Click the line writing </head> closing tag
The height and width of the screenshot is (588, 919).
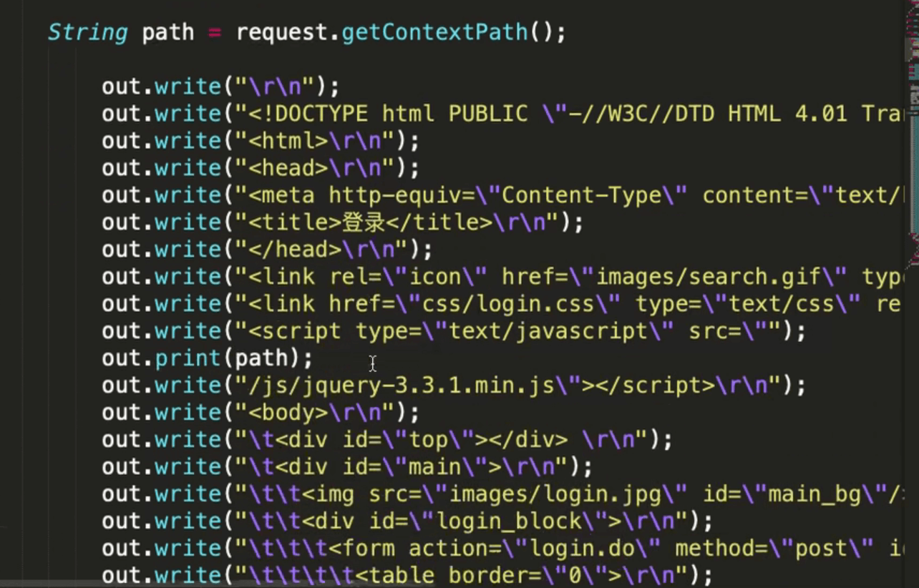pyautogui.click(x=267, y=250)
